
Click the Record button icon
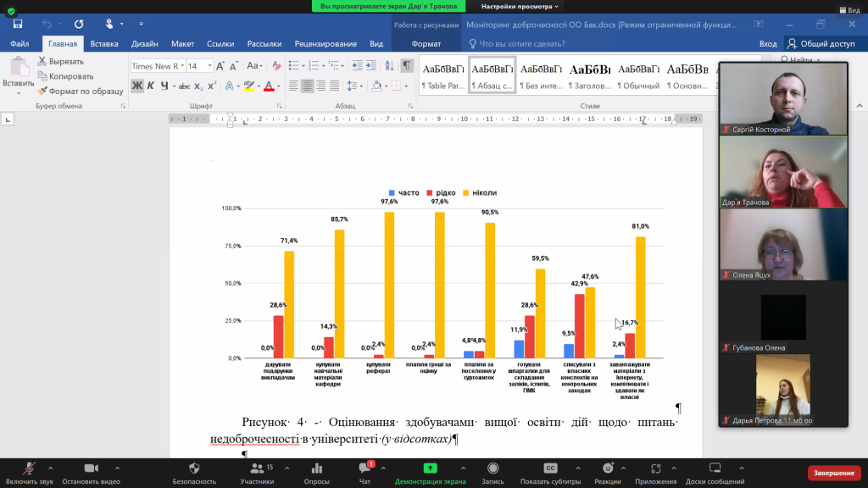pyautogui.click(x=492, y=469)
